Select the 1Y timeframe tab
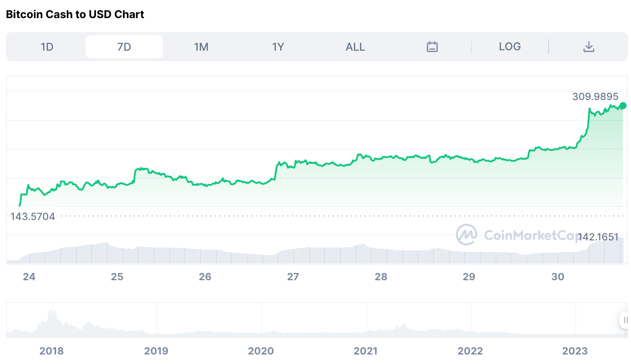 click(278, 46)
